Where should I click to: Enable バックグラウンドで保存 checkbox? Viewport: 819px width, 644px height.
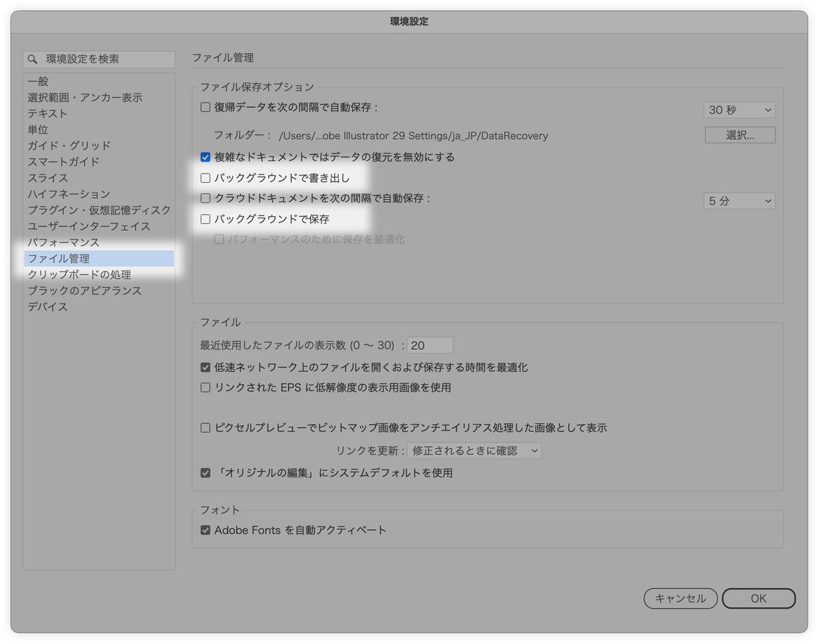click(205, 219)
